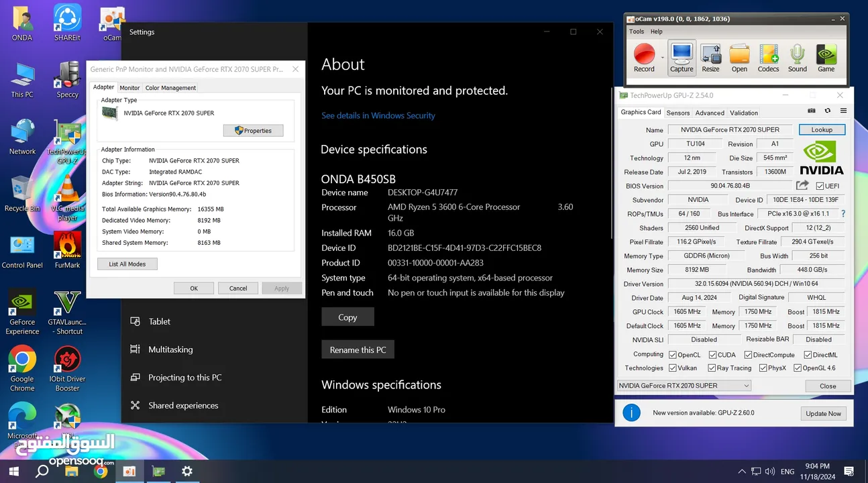This screenshot has height=483, width=868.
Task: Select the oCam Game mode icon
Action: [x=826, y=58]
